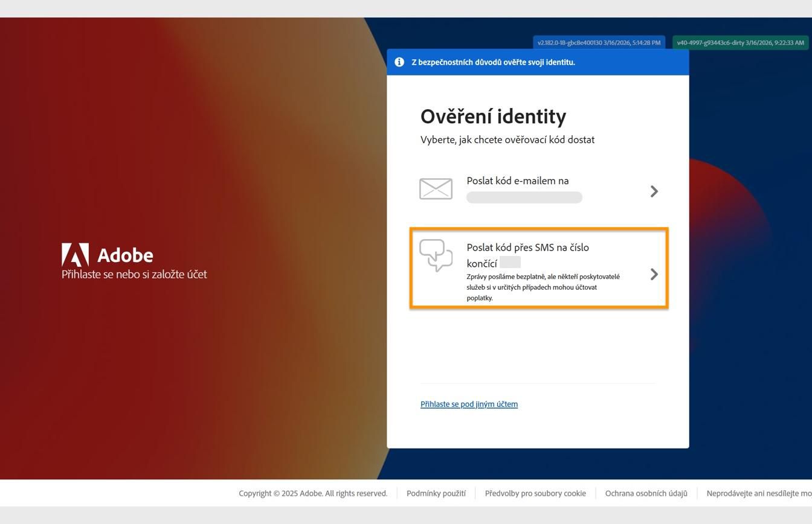Open 'Přihlaste se pod jiným účtem' link

[469, 404]
